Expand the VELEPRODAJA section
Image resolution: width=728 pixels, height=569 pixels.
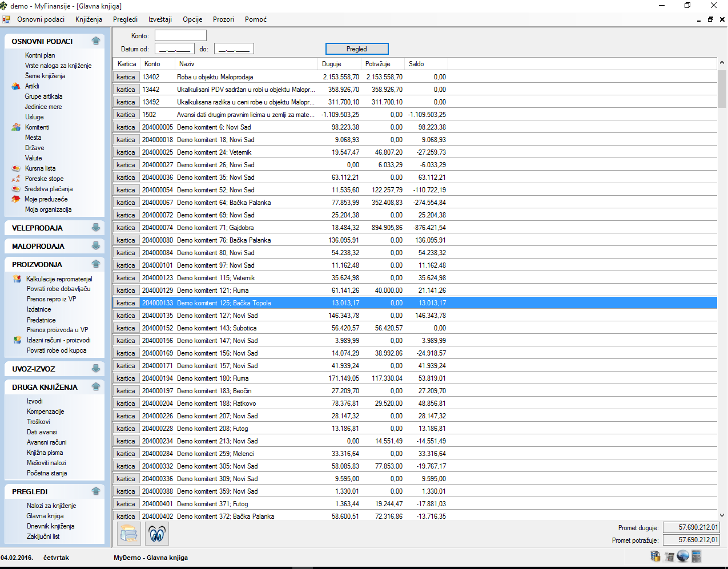coord(96,228)
